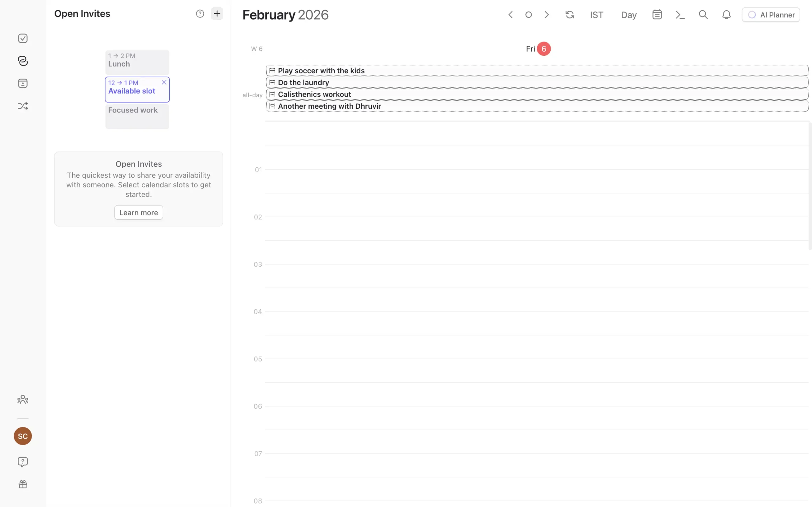Viewport: 812px width, 507px height.
Task: Go to previous day chevron
Action: pos(510,15)
